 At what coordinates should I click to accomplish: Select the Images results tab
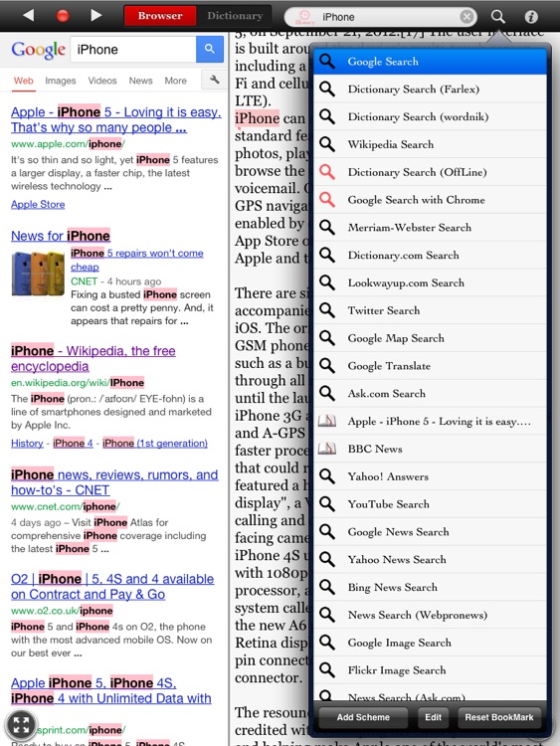pos(61,81)
